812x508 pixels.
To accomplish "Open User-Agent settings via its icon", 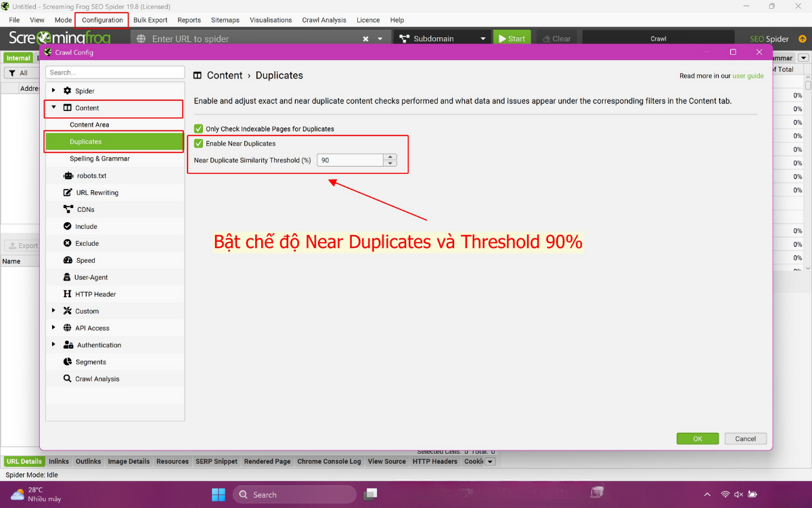I will [67, 277].
